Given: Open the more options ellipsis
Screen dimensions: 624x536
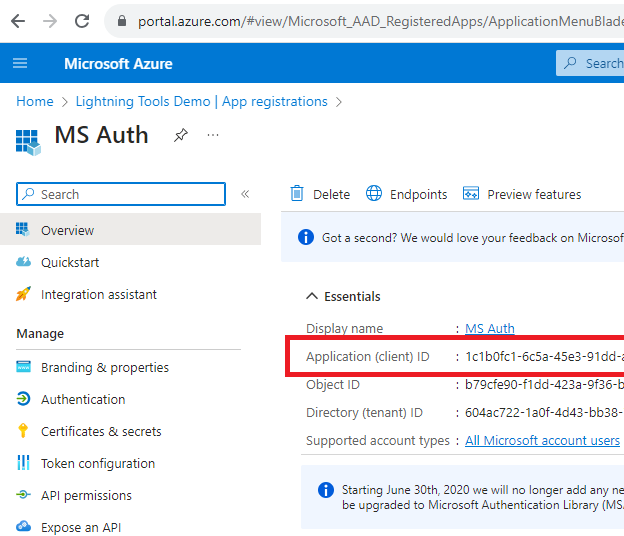Looking at the screenshot, I should 213,135.
